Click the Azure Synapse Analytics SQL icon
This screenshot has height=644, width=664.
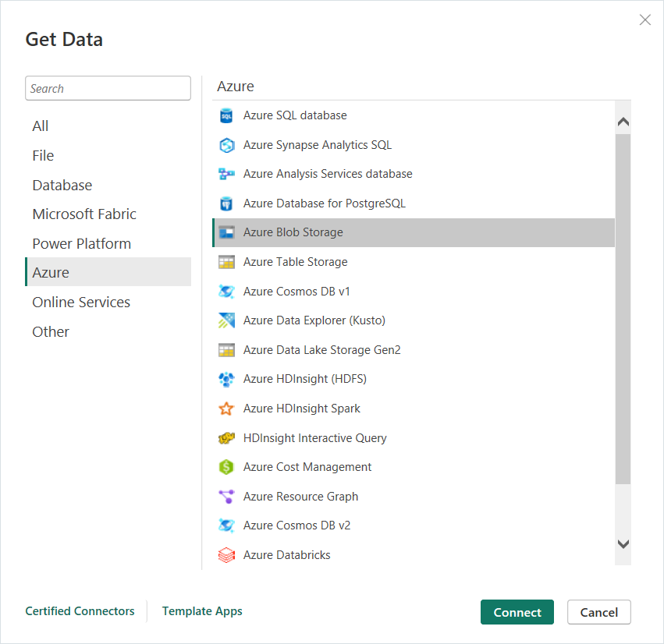coord(226,145)
